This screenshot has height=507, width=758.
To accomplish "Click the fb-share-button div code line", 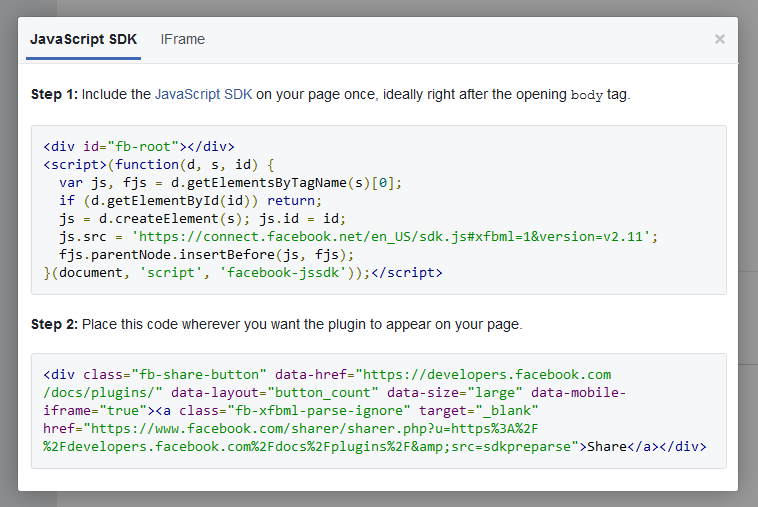I will (x=327, y=375).
